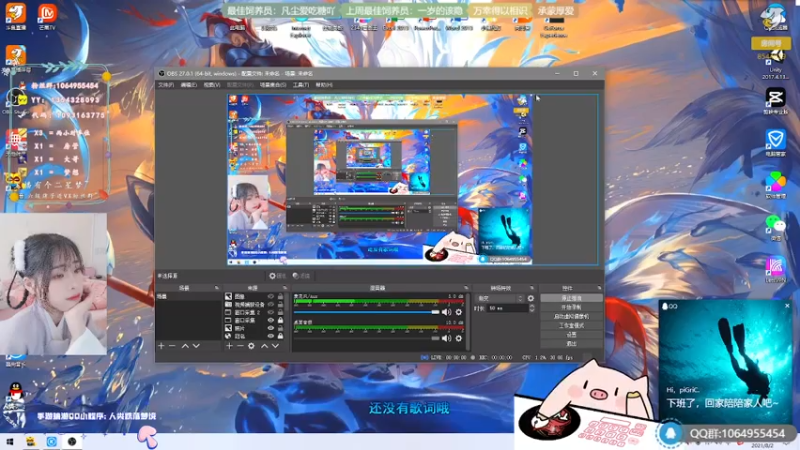The image size is (800, 450).
Task: Mute 麦克风/Aux speaker icon
Action: [446, 312]
